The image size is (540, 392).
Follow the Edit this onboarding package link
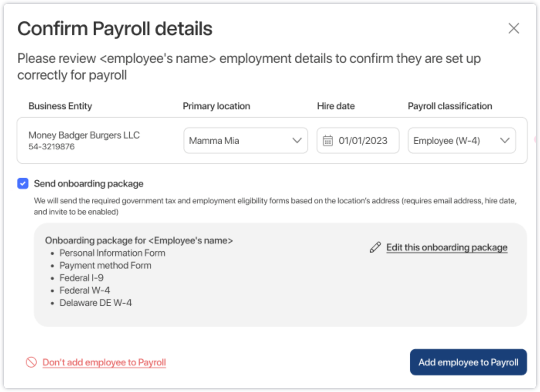pos(447,247)
